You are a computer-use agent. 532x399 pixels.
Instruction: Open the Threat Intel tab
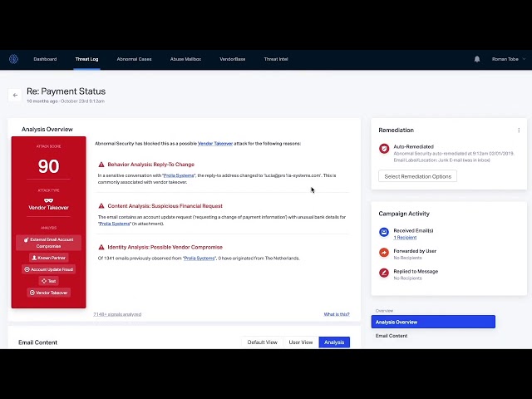tap(276, 59)
